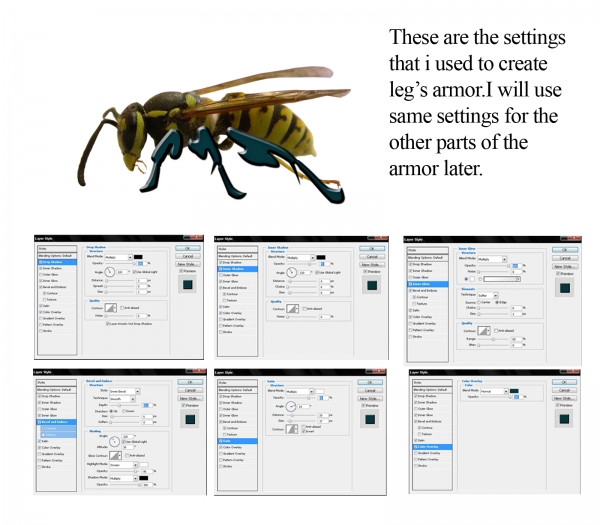Click the angle dial in Satin dialog
This screenshot has height=525, width=600.
(x=291, y=406)
